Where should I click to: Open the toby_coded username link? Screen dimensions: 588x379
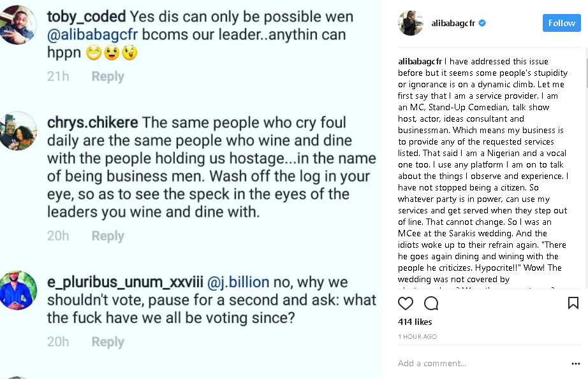coord(86,17)
